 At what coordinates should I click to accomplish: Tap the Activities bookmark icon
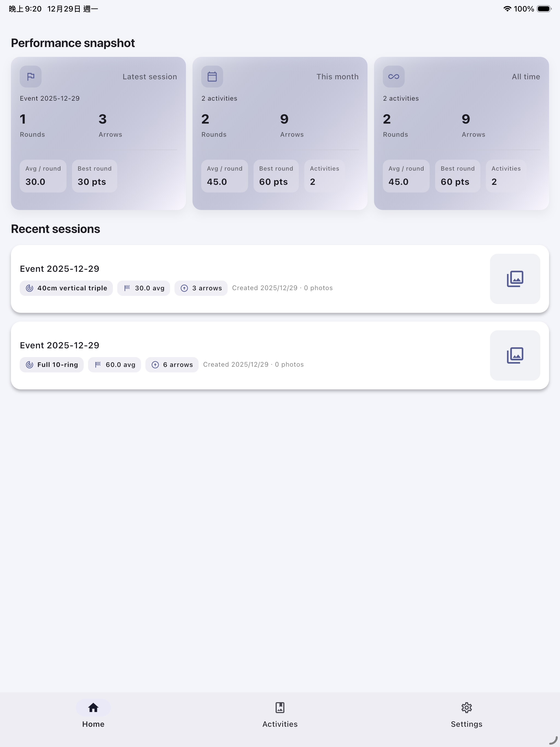coord(280,707)
